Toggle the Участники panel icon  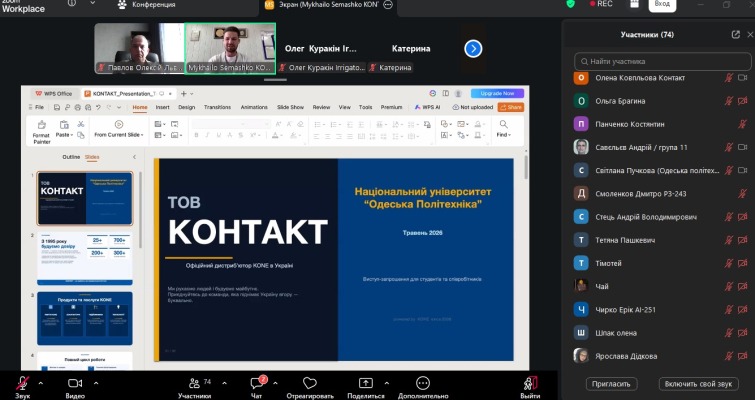(x=195, y=383)
